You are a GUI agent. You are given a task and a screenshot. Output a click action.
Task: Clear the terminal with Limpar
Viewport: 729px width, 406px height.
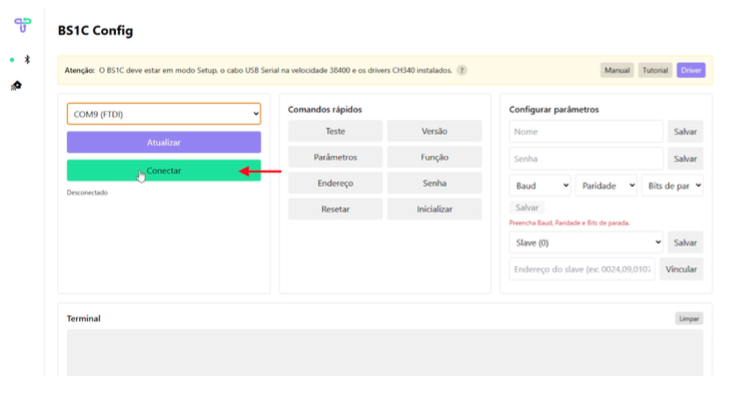(689, 318)
